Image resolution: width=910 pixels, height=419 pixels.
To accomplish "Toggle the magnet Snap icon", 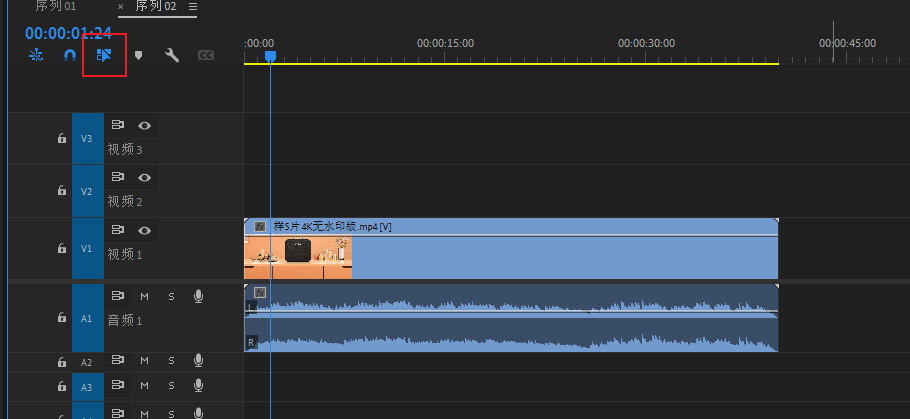I will (70, 56).
